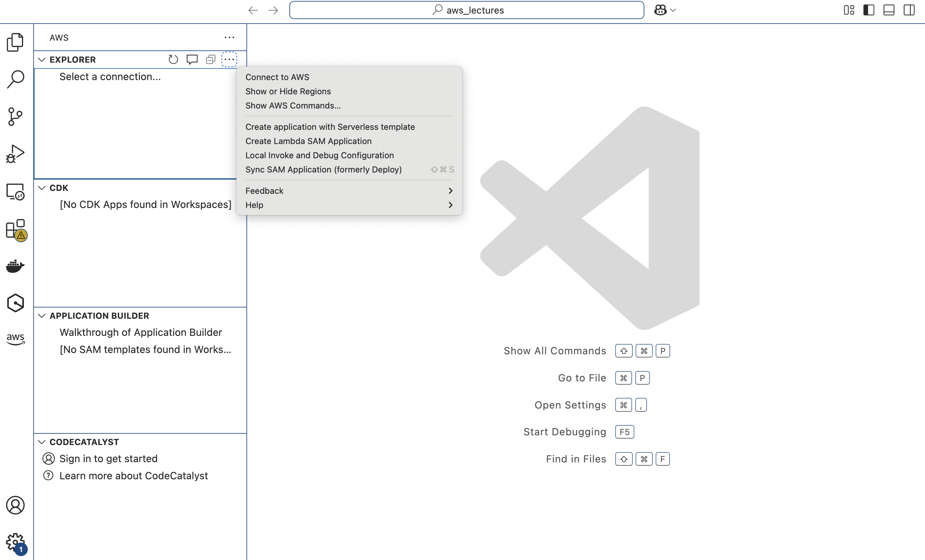Go forward using the right arrow
Screen dimensions: 925x560
point(273,10)
